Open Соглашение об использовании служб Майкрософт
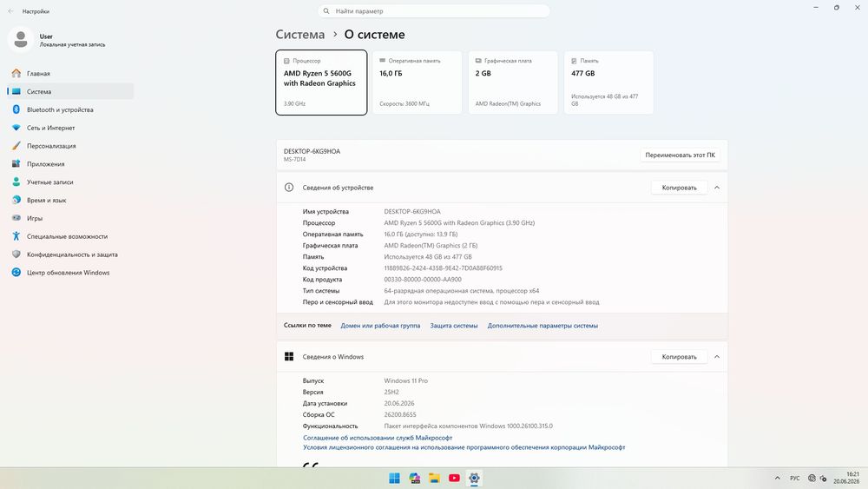Viewport: 868px width, 489px height. (x=378, y=438)
